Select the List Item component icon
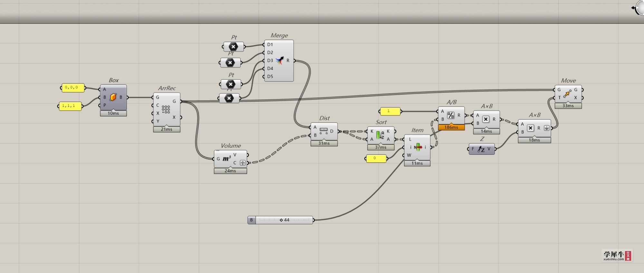Viewport: 644px width, 273px height. (x=418, y=147)
